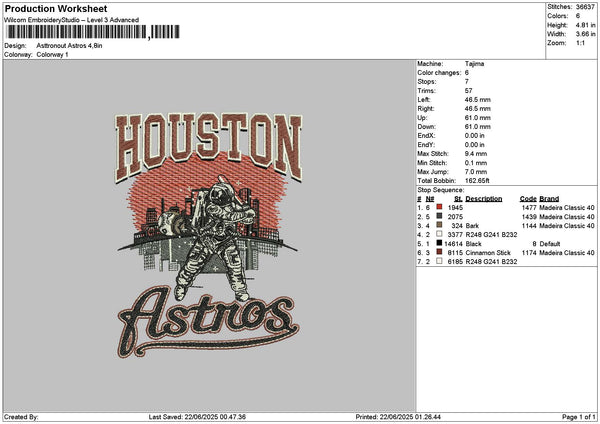The width and height of the screenshot is (600, 424).
Task: Click the off-white swatch in stop row 4
Action: tap(439, 234)
